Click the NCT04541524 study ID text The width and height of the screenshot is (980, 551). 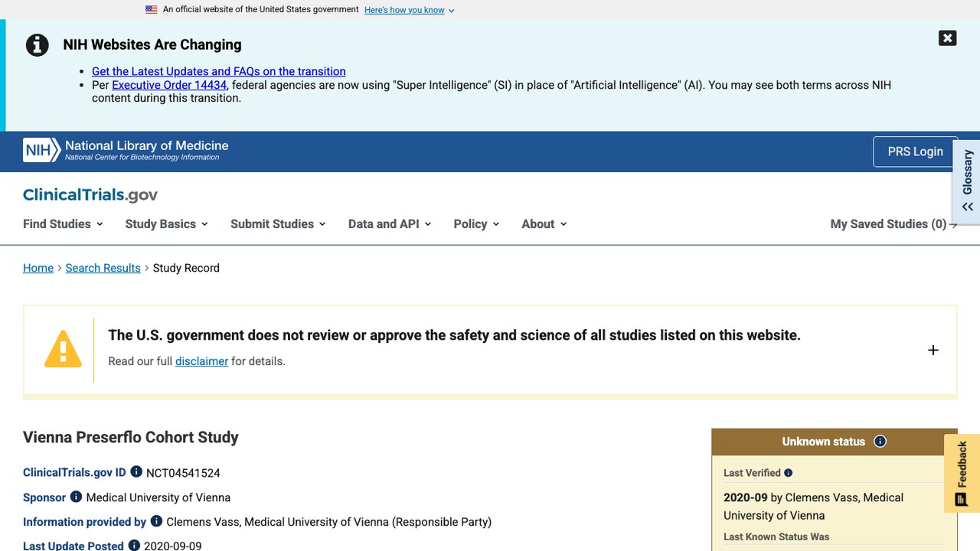click(x=183, y=473)
